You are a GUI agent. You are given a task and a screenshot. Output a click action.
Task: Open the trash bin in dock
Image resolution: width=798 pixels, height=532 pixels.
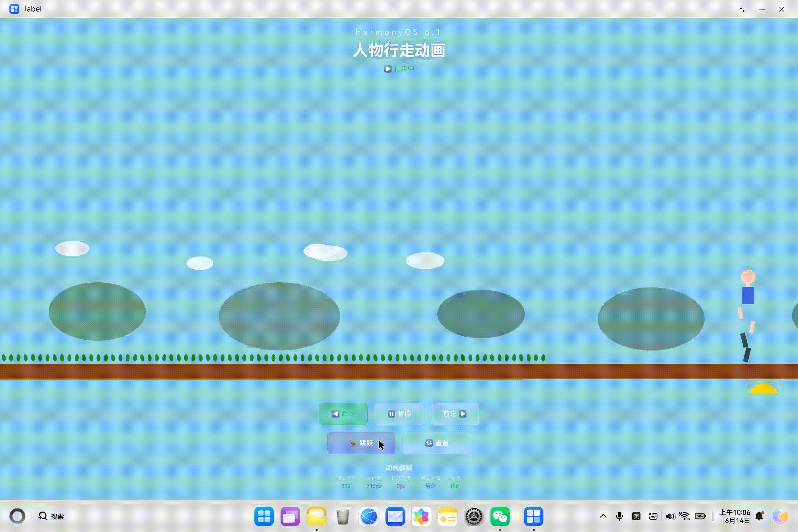[x=343, y=516]
